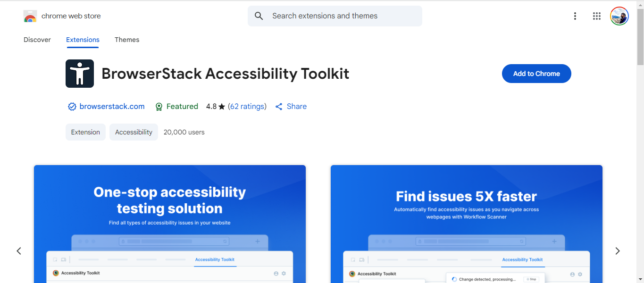Click the verified publisher badge icon
Image resolution: width=644 pixels, height=283 pixels.
coord(72,107)
